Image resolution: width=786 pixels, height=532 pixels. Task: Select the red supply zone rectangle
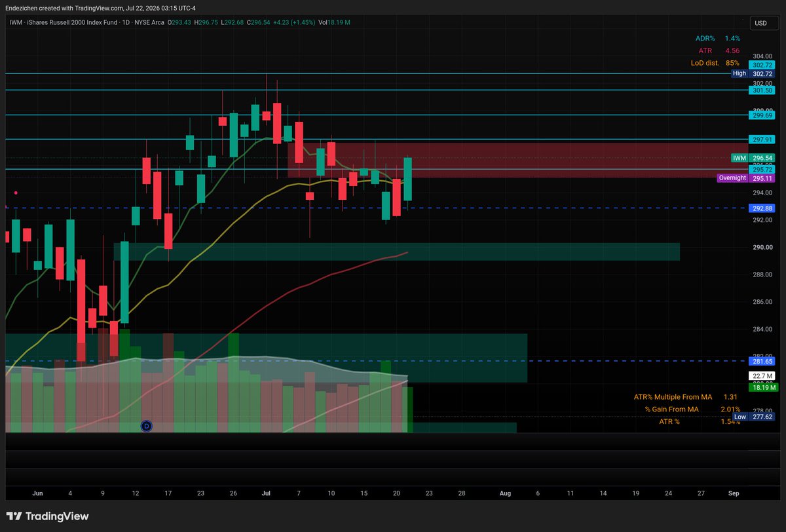(x=517, y=161)
